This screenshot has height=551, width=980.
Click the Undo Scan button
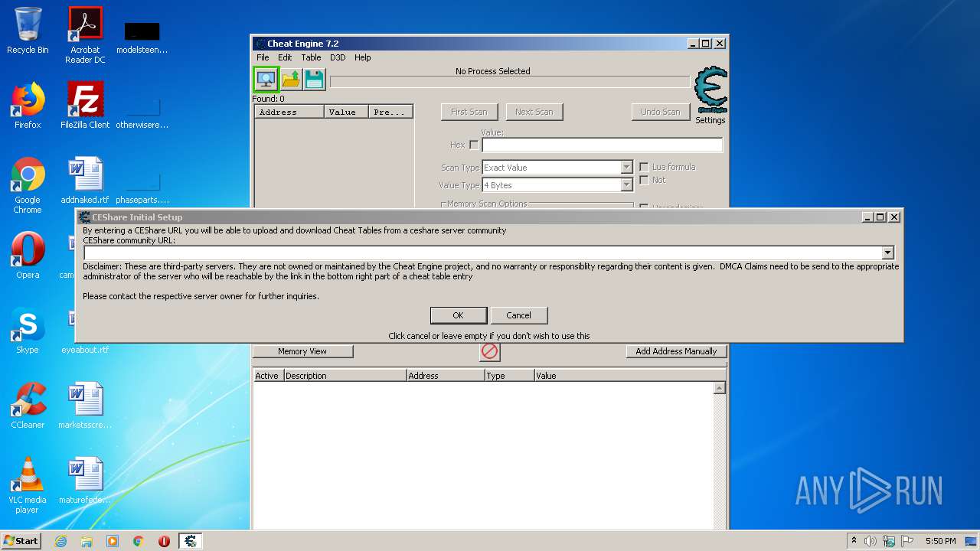point(660,112)
